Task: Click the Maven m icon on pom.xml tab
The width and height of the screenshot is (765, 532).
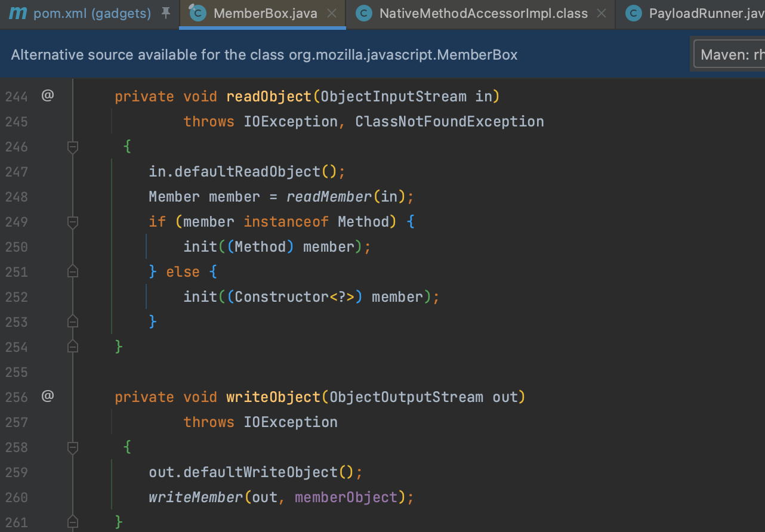Action: pyautogui.click(x=18, y=13)
